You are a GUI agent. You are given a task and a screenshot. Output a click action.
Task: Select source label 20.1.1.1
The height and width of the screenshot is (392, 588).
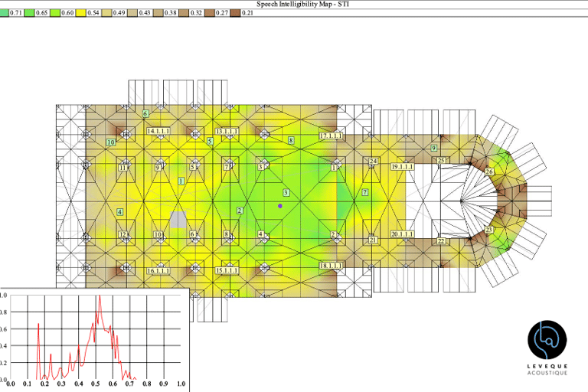(403, 234)
